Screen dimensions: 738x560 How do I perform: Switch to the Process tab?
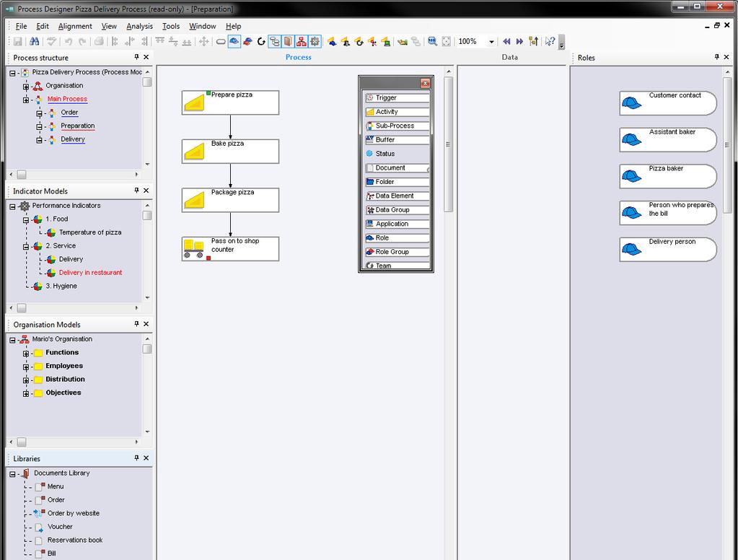tap(299, 57)
